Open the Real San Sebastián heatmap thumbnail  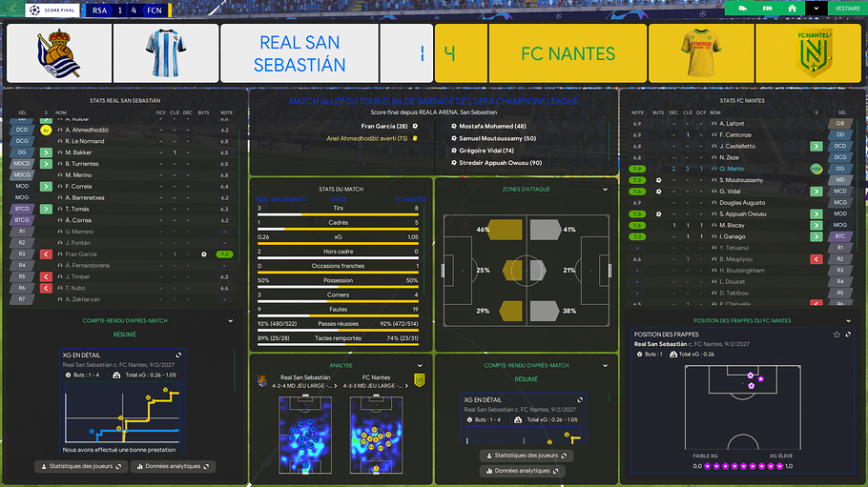305,435
